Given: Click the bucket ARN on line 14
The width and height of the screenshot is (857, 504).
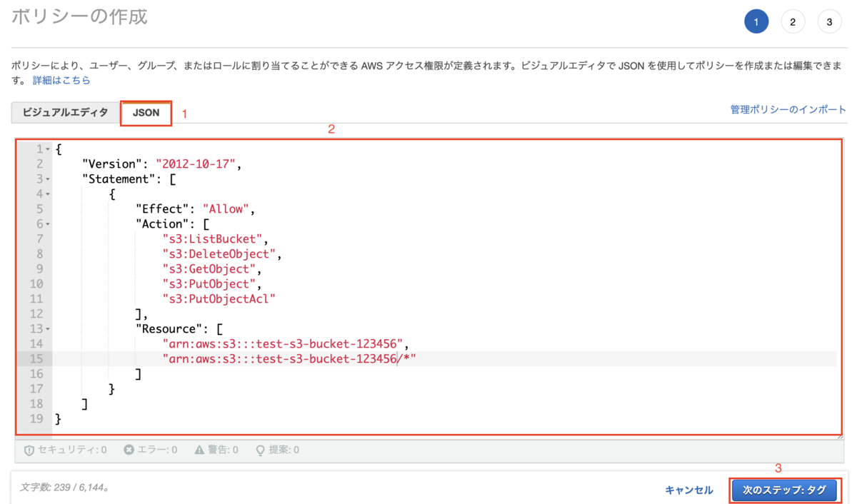Looking at the screenshot, I should coord(282,344).
